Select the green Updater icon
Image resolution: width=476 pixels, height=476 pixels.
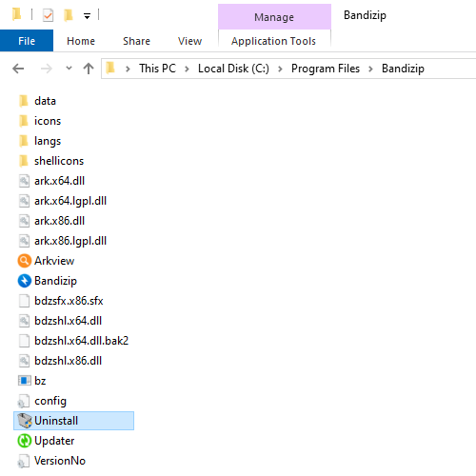point(24,441)
